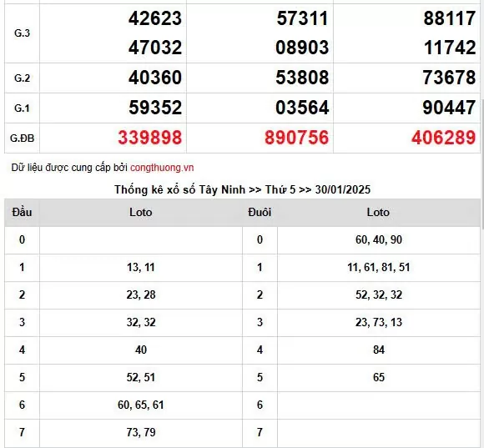Click the G.3 row label

[x=22, y=33]
